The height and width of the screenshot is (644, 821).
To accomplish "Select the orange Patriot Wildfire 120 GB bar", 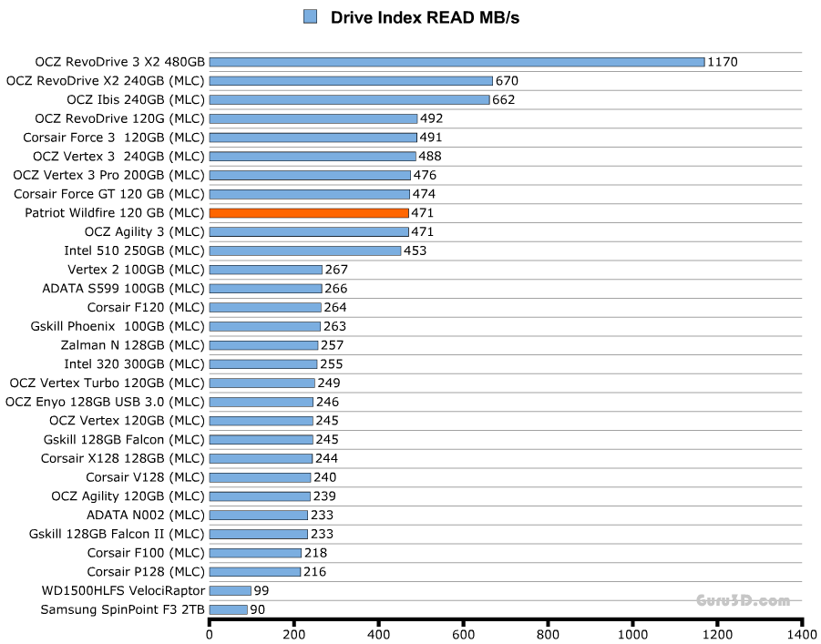I will click(x=309, y=213).
